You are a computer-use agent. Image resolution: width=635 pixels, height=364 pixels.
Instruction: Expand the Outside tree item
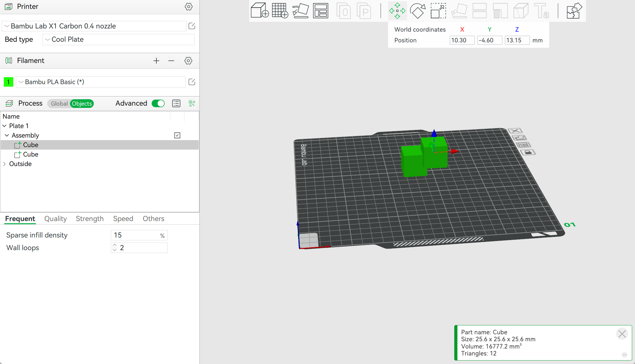(x=4, y=164)
